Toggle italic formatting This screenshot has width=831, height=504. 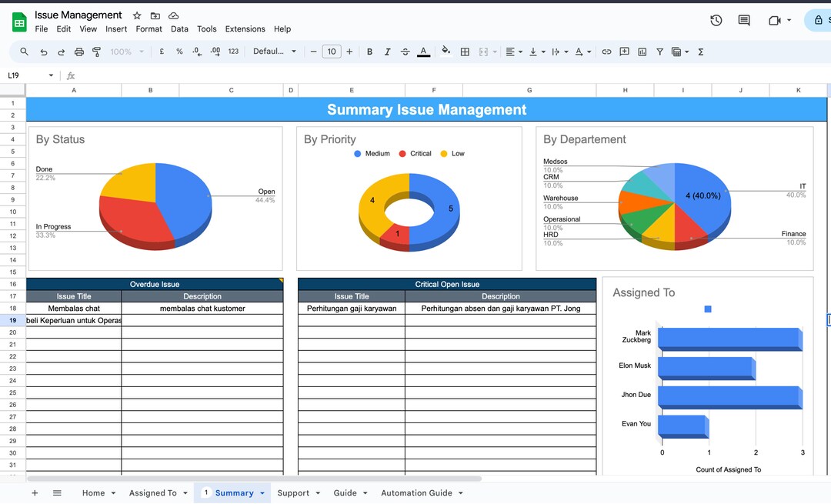(388, 52)
